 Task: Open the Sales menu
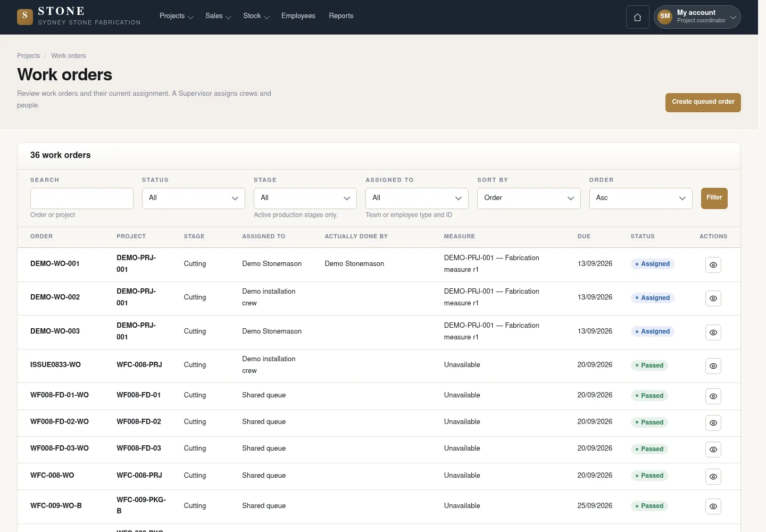(218, 16)
